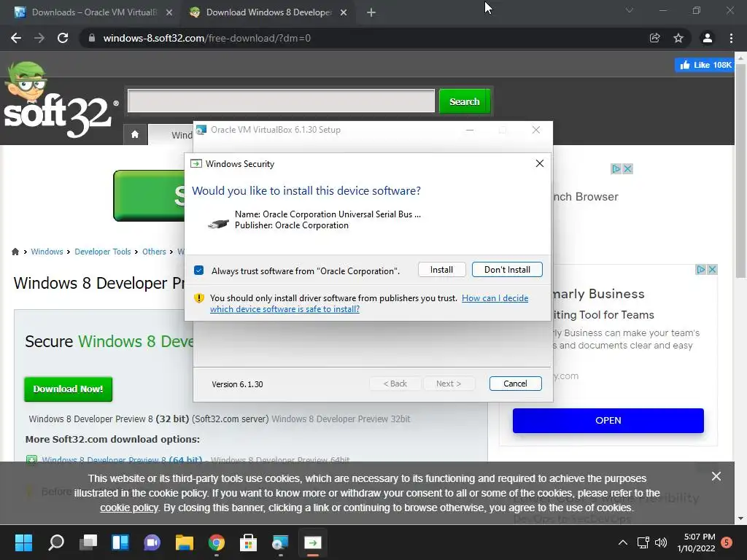The height and width of the screenshot is (560, 747).
Task: Click the address bar URL
Action: pyautogui.click(x=206, y=38)
